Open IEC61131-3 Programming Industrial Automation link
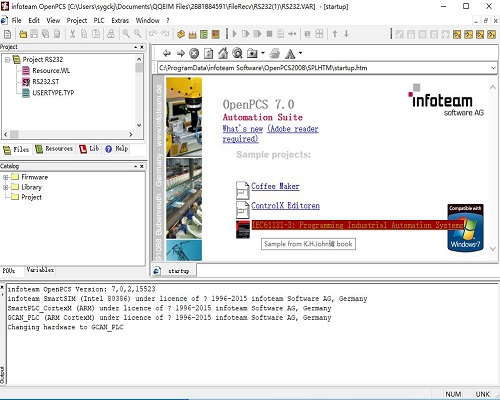The width and height of the screenshot is (500, 400). 358,225
